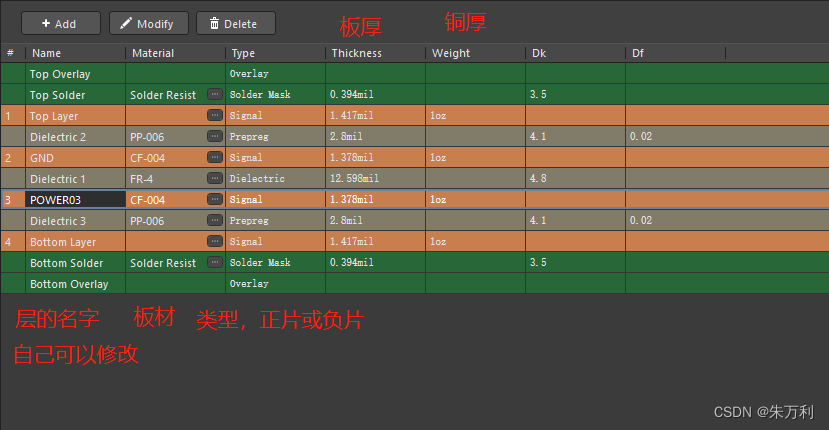
Task: Click the Weight column header
Action: [475, 53]
